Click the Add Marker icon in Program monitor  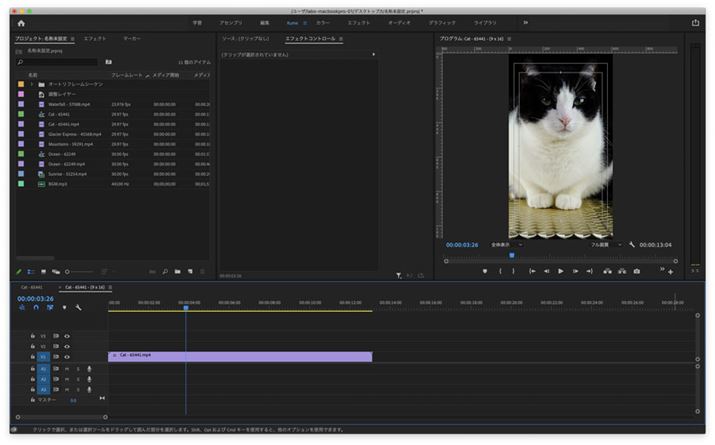[485, 271]
